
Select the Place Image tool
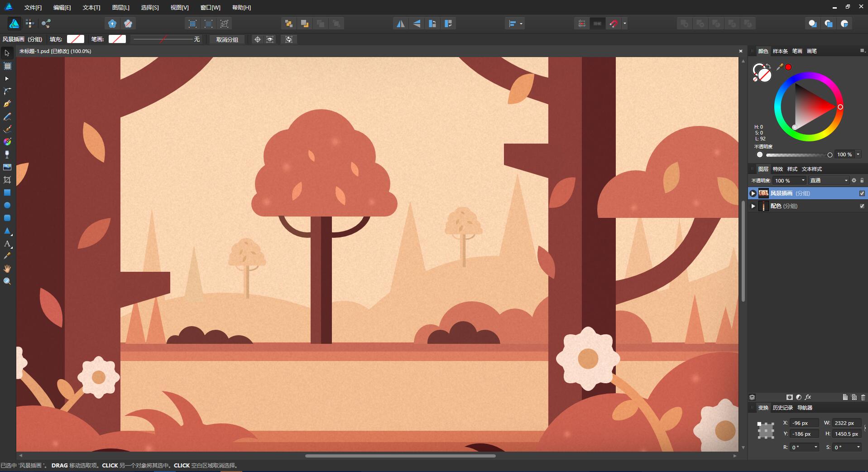pos(7,167)
